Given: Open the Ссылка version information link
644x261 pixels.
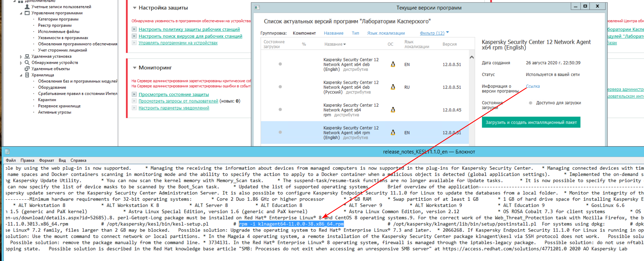Looking at the screenshot, I should pyautogui.click(x=533, y=86).
